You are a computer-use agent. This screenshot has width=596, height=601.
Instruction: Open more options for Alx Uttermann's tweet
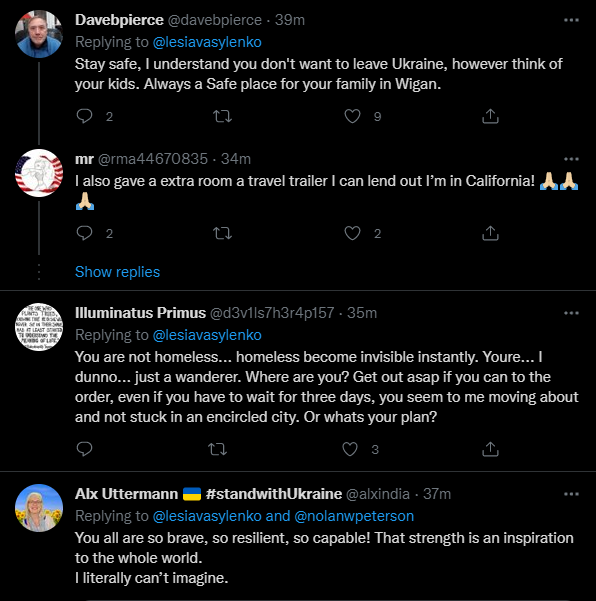pos(571,494)
